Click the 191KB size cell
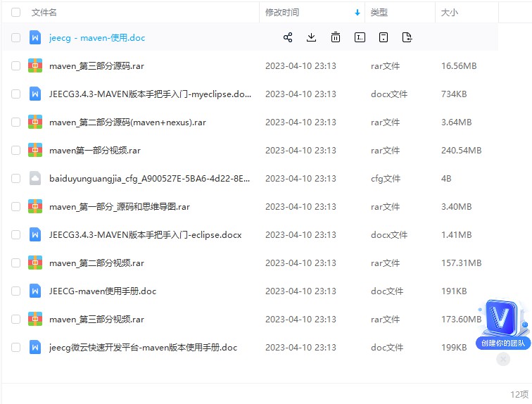This screenshot has height=404, width=532. pos(454,291)
